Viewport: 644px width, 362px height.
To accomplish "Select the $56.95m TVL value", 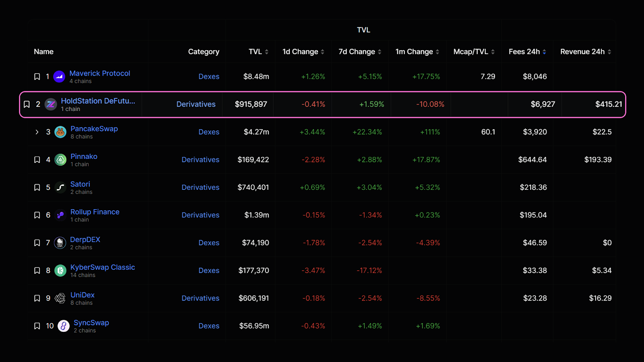I will pos(254,326).
